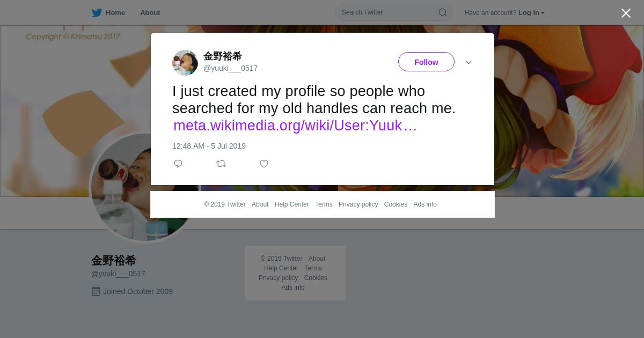Screen dimensions: 644x338
Task: Click the @yuuki___0517 handle in the tweet header
Action: [230, 68]
